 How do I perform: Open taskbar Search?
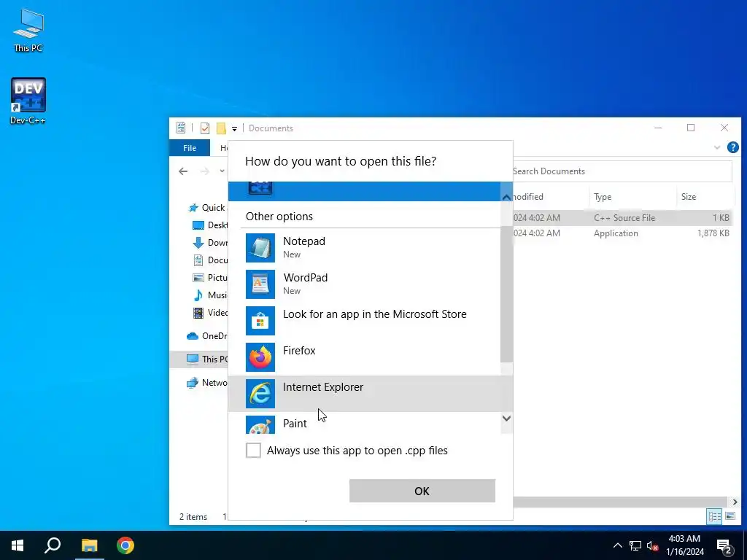53,545
